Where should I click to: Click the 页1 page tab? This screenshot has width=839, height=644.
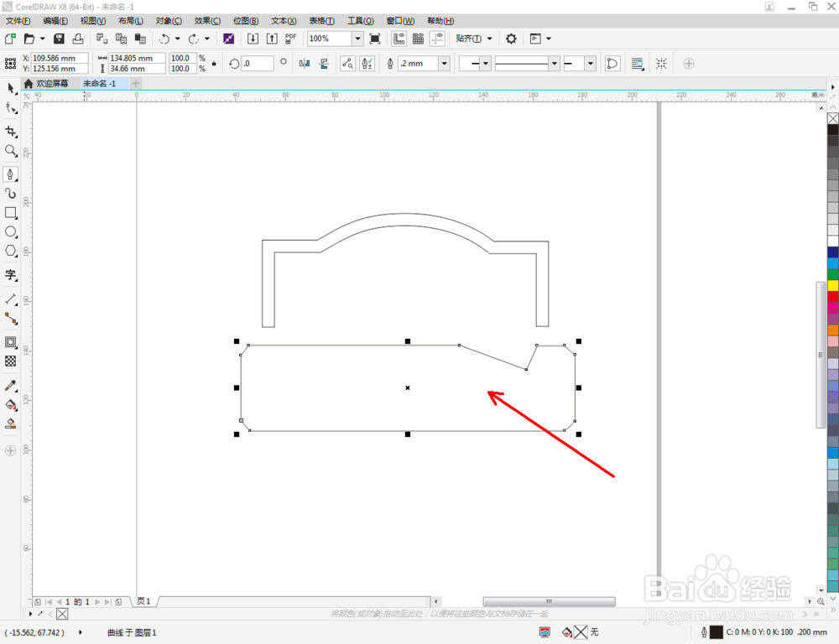point(144,601)
